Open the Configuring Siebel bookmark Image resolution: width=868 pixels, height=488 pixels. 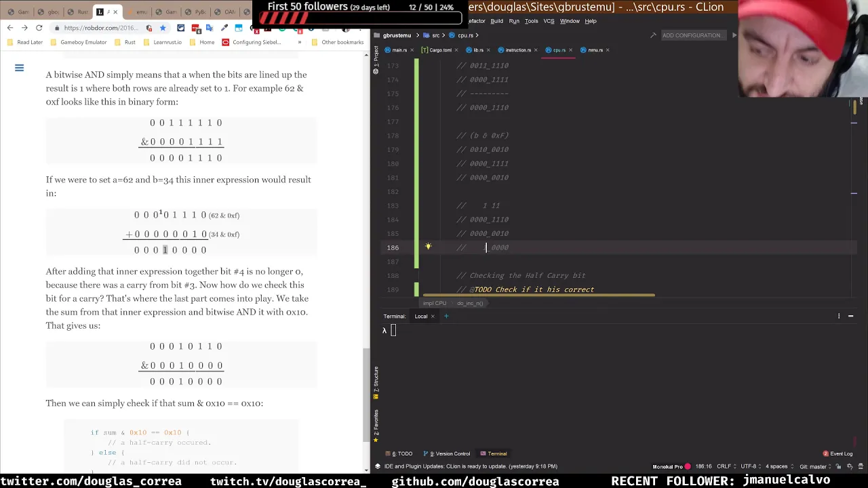252,42
